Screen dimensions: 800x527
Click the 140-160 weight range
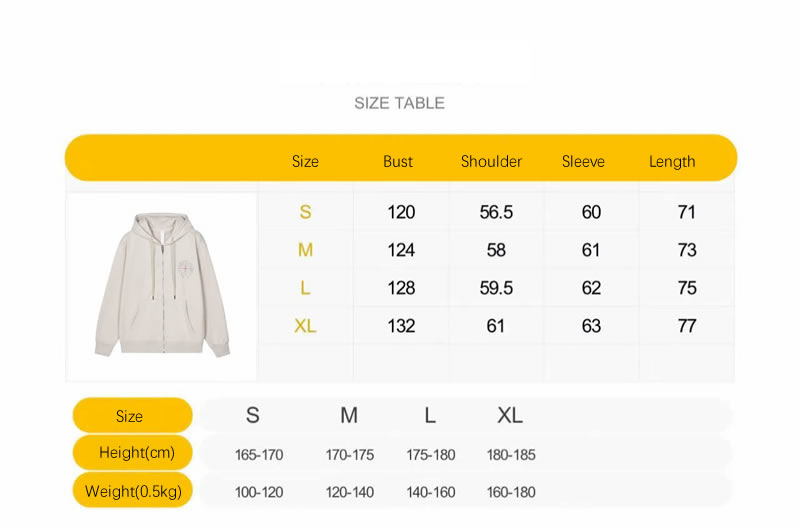point(431,492)
